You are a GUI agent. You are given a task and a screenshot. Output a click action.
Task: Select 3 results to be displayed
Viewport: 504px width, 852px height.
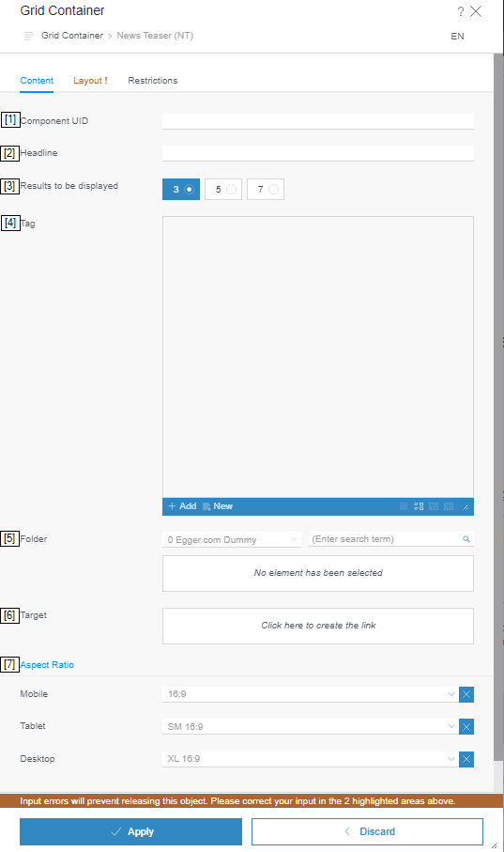(x=181, y=189)
